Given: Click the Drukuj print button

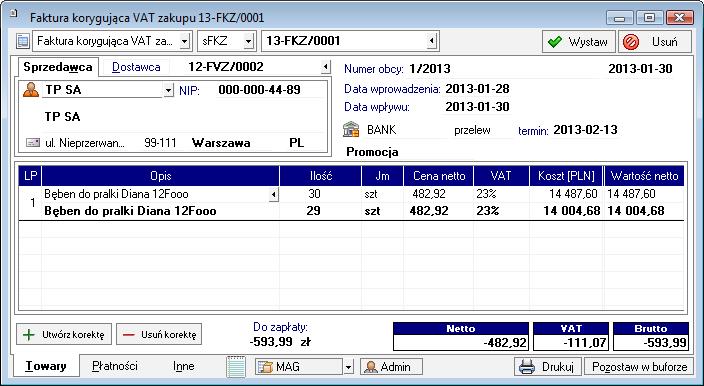Looking at the screenshot, I should point(548,367).
